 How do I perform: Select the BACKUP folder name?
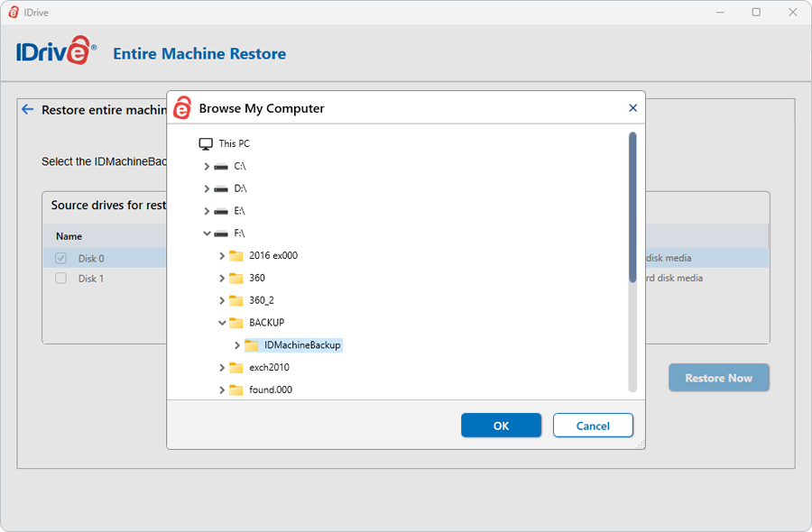267,323
